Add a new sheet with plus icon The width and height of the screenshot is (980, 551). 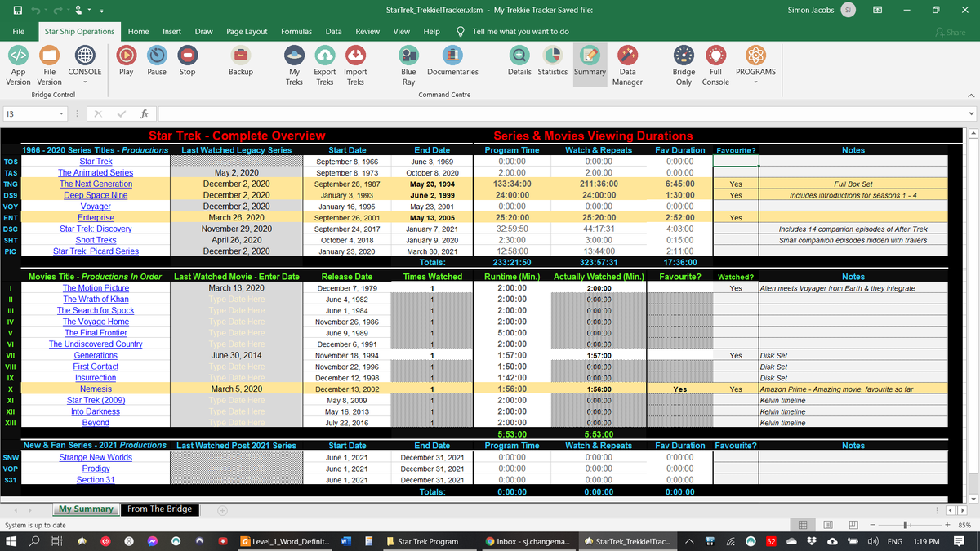221,509
